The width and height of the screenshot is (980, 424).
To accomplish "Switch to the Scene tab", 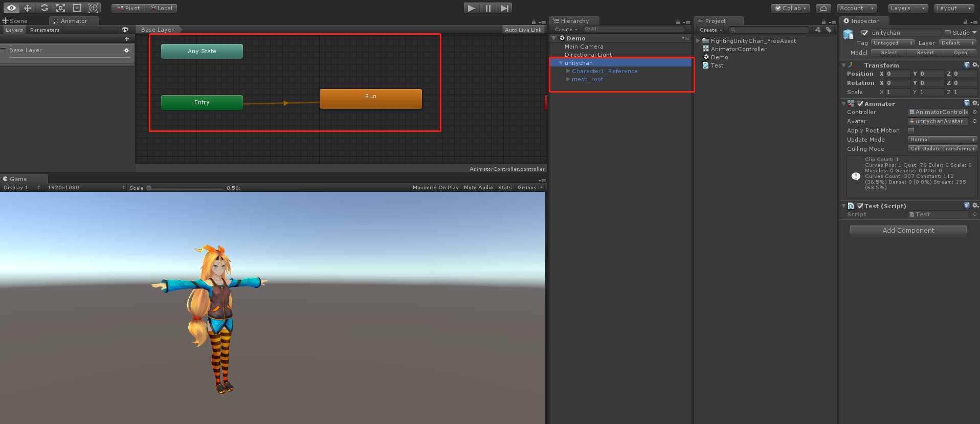I will click(15, 21).
